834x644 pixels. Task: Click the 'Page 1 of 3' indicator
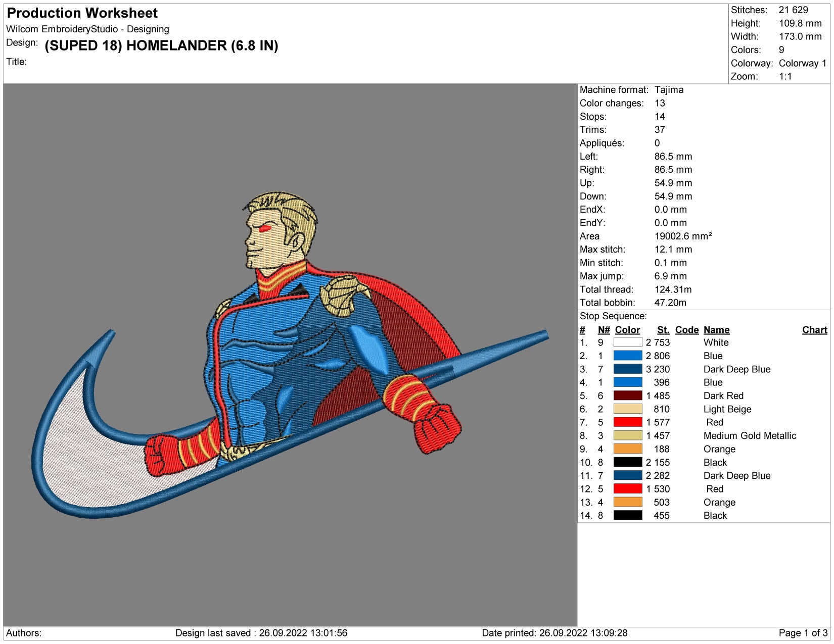point(803,633)
